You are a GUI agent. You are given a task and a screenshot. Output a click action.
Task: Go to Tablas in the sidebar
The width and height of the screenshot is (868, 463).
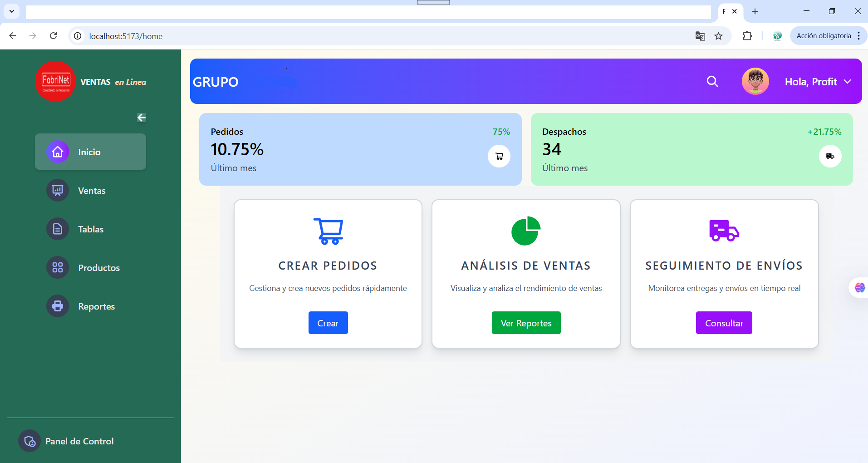pyautogui.click(x=90, y=229)
